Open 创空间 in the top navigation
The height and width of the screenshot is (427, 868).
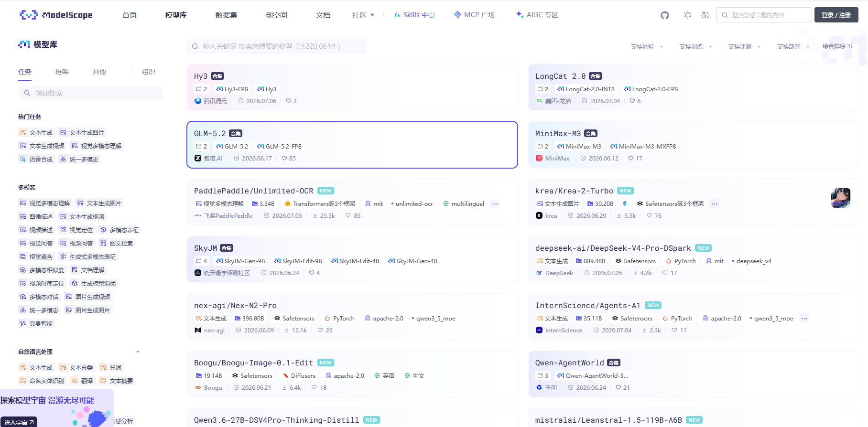276,15
